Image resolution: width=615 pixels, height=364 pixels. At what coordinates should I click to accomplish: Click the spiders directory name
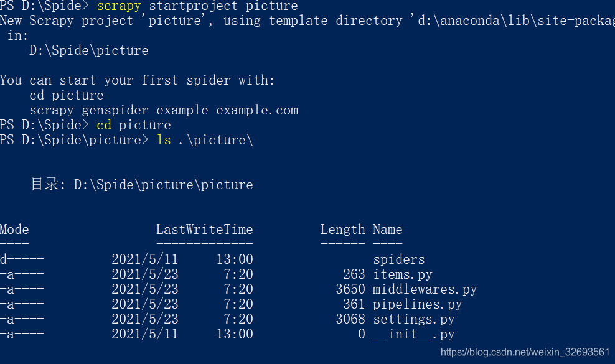398,259
